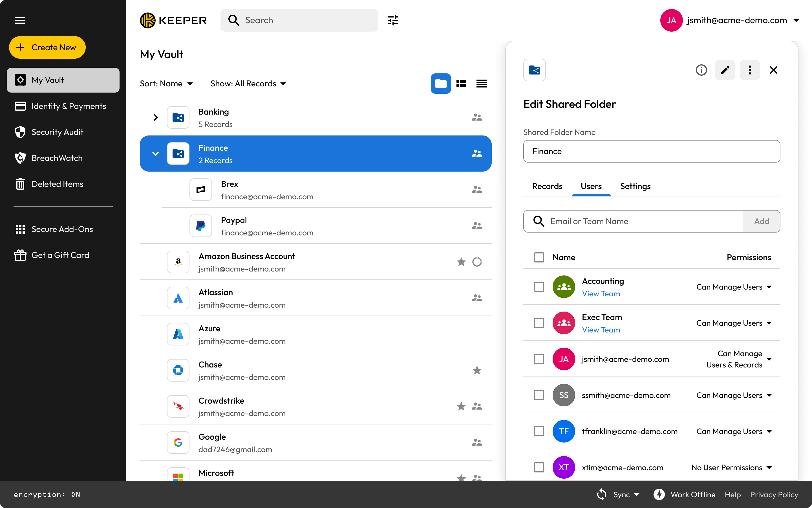This screenshot has width=812, height=508.
Task: Click the shared icon on Paypal row
Action: (x=477, y=226)
